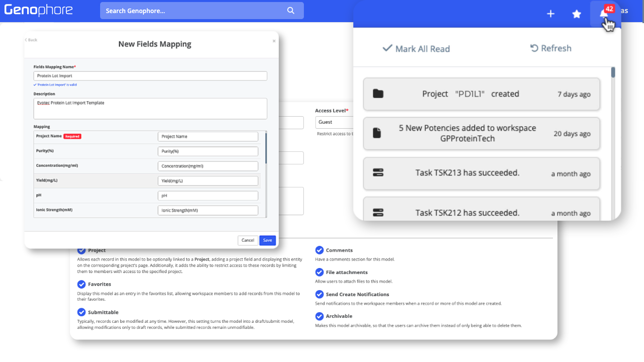Save the new fields mapping
The height and width of the screenshot is (362, 644).
coord(267,240)
